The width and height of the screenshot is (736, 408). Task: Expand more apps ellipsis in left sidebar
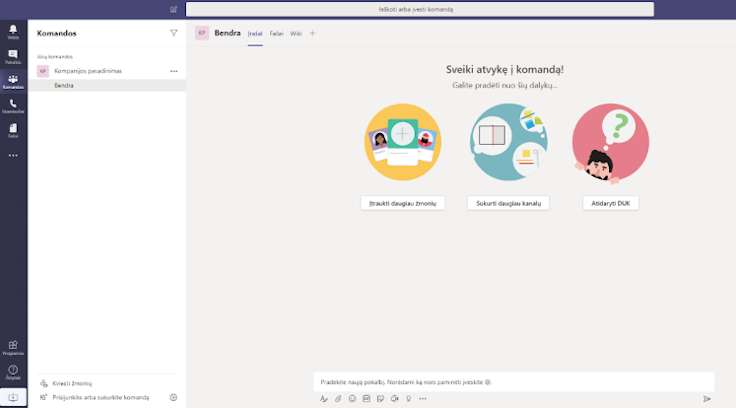pyautogui.click(x=13, y=155)
